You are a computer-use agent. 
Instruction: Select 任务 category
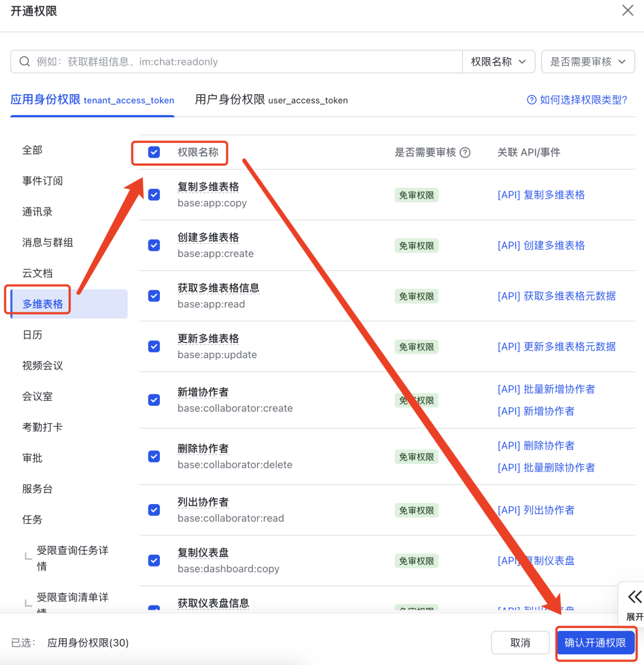point(32,520)
